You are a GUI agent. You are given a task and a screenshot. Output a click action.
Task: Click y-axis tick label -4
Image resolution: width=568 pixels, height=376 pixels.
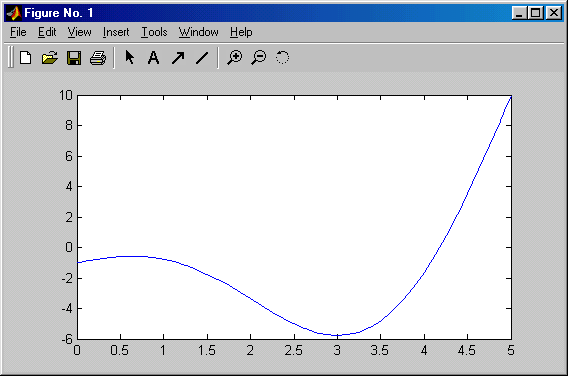pyautogui.click(x=67, y=309)
